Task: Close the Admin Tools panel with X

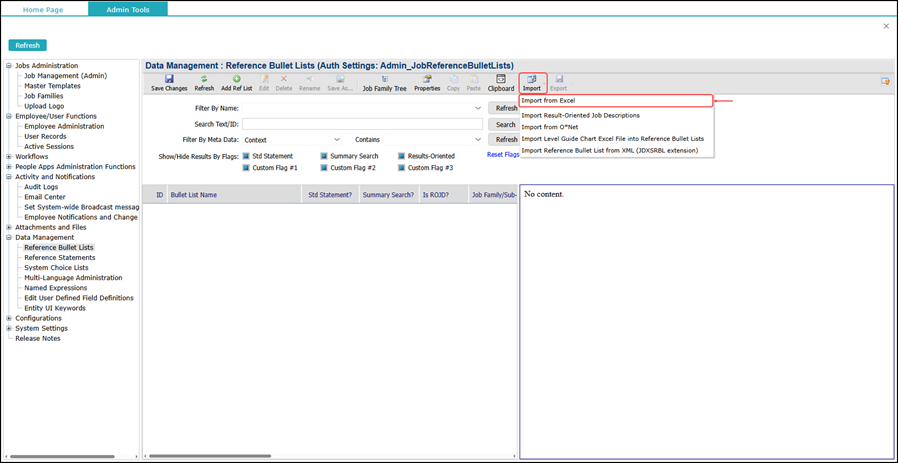Action: [x=886, y=26]
